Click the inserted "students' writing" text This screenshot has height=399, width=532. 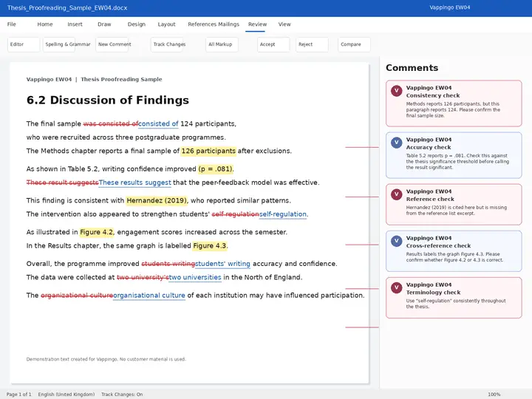pyautogui.click(x=222, y=264)
